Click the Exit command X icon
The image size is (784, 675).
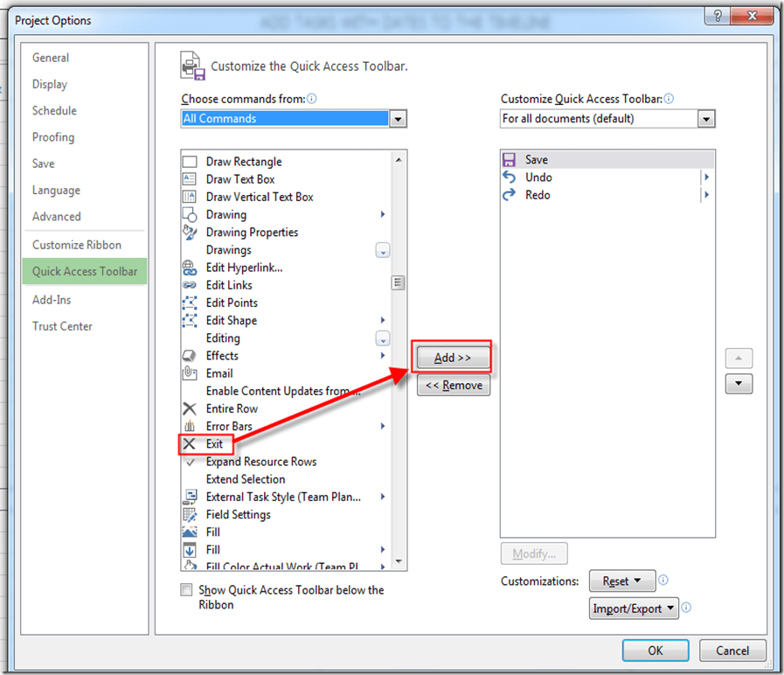tap(190, 444)
